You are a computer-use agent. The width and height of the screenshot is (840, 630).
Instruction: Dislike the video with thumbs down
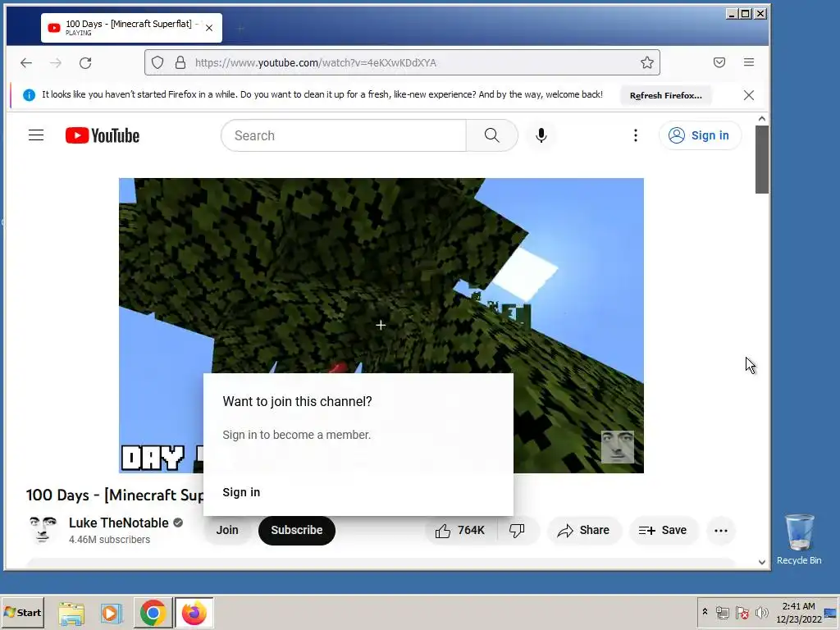tap(517, 531)
